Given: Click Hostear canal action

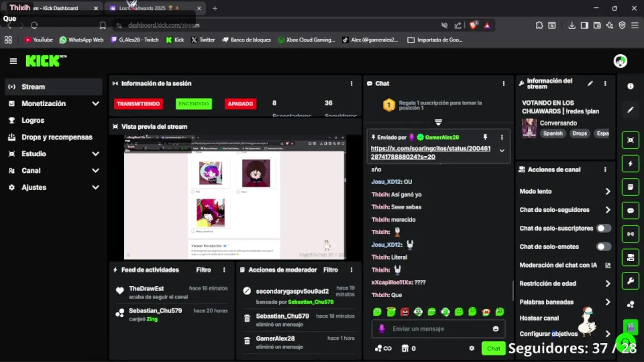Looking at the screenshot, I should click(539, 318).
